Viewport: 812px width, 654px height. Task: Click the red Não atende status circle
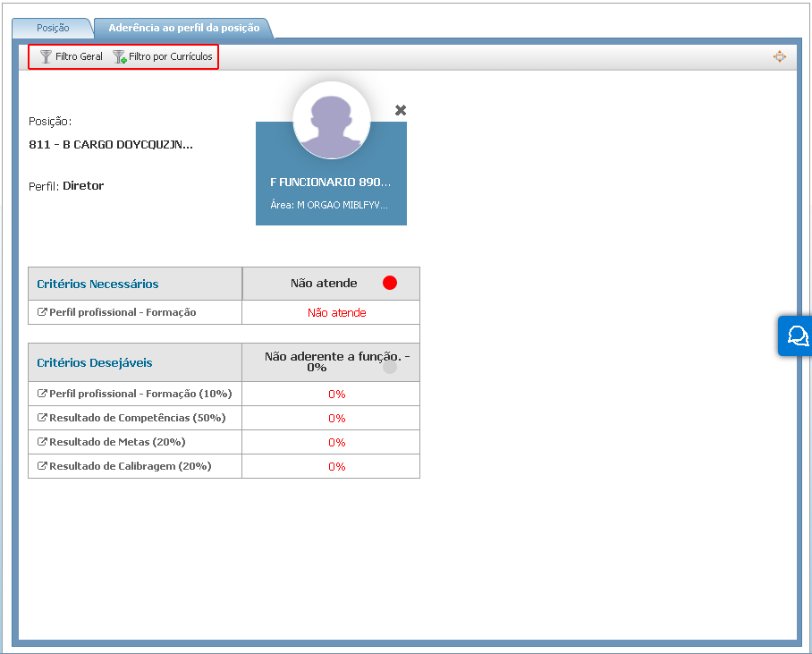pyautogui.click(x=390, y=283)
